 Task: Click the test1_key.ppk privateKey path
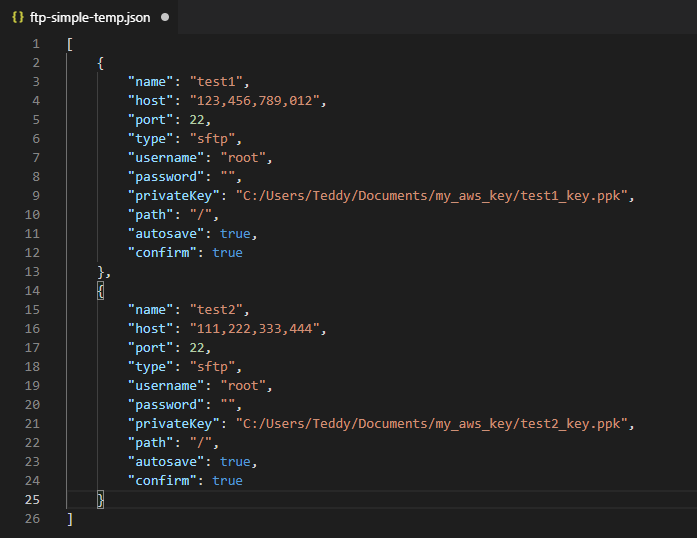pos(432,196)
